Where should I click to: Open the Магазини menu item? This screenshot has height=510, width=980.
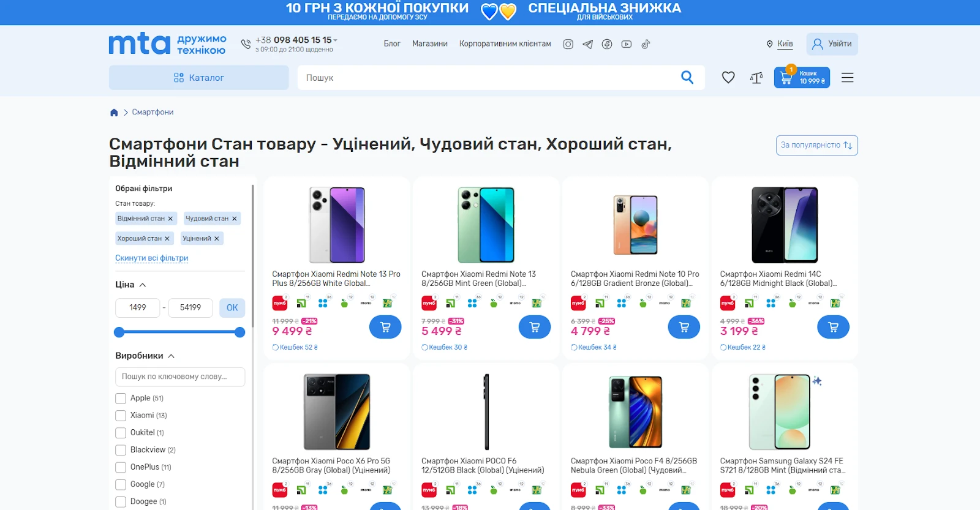pyautogui.click(x=430, y=44)
